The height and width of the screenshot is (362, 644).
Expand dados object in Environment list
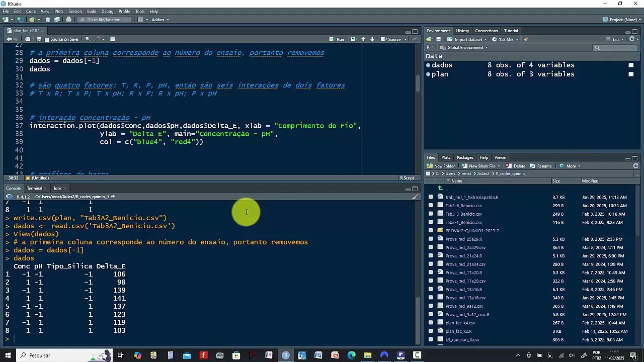pos(428,65)
